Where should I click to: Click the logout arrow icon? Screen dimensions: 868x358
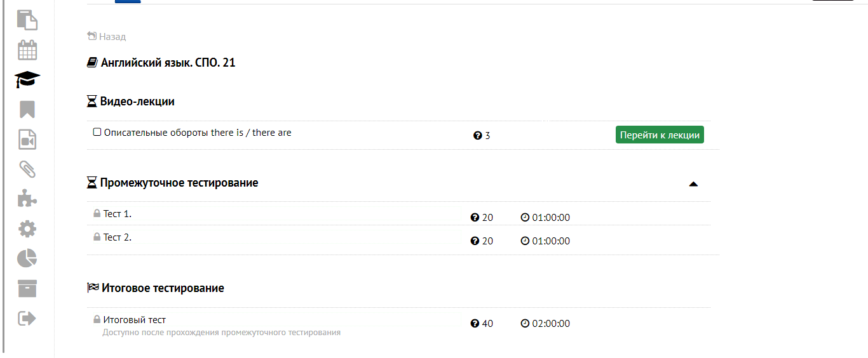[x=27, y=318]
